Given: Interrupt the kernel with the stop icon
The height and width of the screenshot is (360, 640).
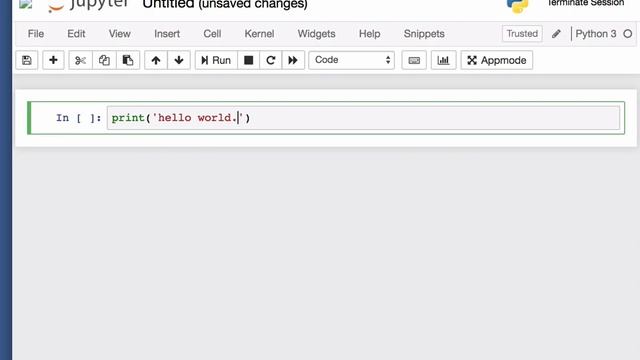Looking at the screenshot, I should pyautogui.click(x=249, y=60).
